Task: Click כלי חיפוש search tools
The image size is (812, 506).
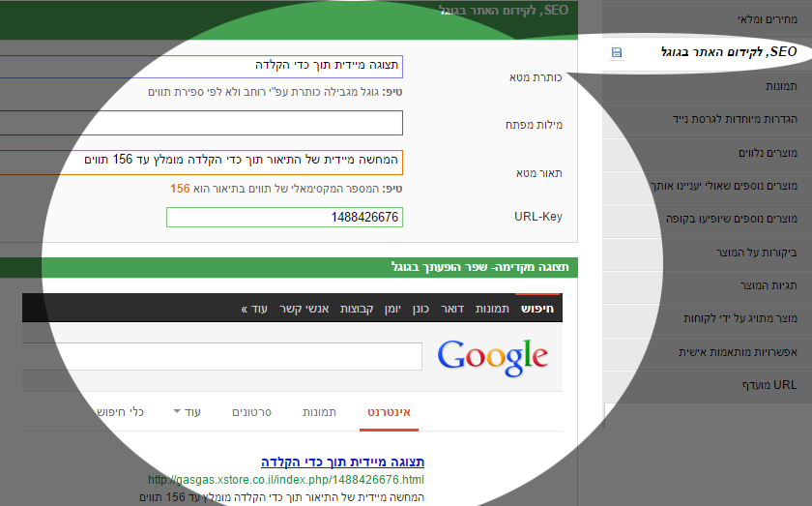Action: click(120, 413)
